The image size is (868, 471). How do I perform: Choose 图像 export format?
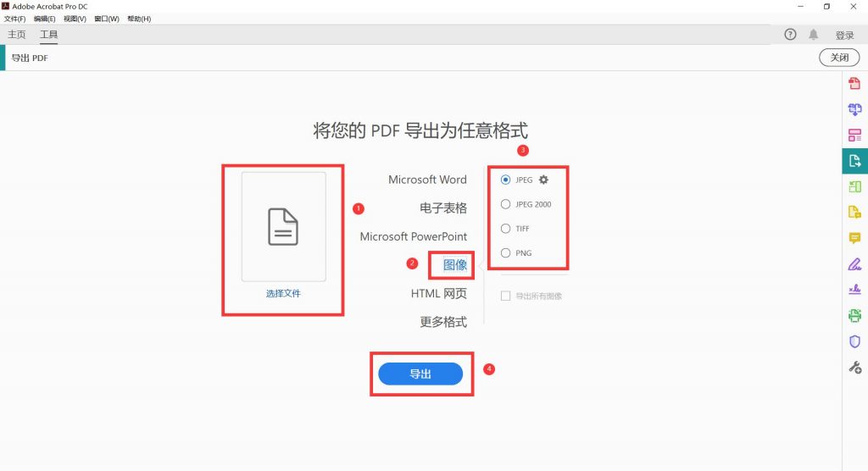pos(455,265)
